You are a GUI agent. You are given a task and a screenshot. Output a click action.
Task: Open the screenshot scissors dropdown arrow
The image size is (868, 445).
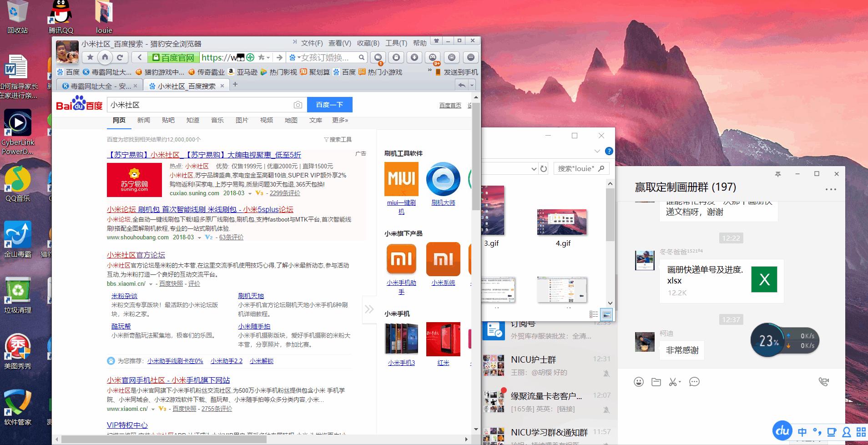point(680,382)
